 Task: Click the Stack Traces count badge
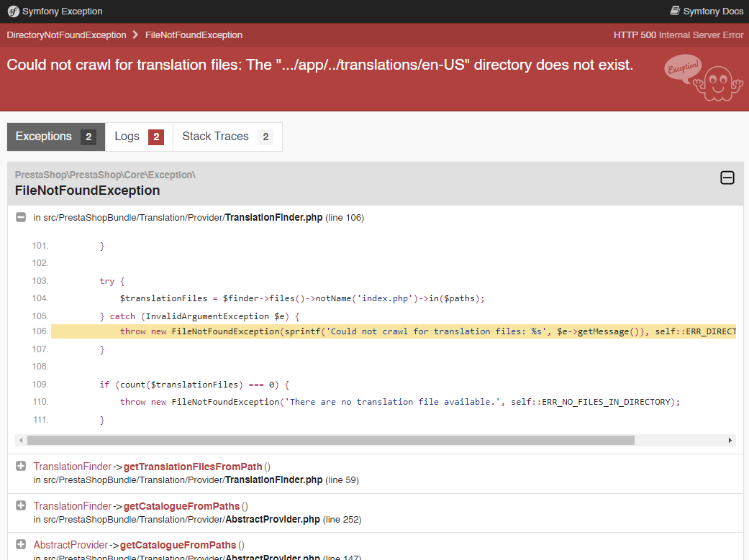[265, 137]
